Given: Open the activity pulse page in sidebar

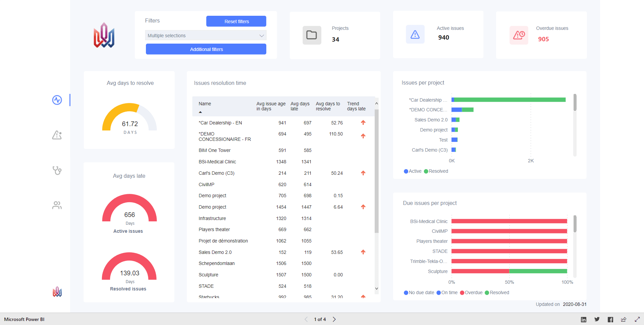Looking at the screenshot, I should (57, 100).
